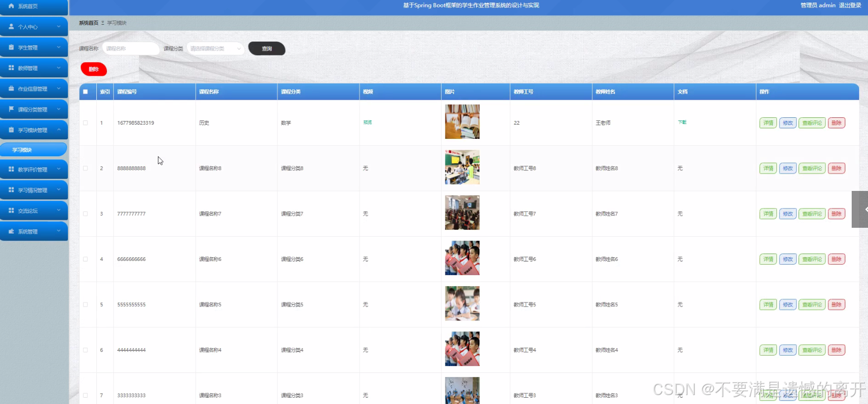This screenshot has width=868, height=404.
Task: Check the row with 课程编号 1677985823319
Action: (85, 123)
